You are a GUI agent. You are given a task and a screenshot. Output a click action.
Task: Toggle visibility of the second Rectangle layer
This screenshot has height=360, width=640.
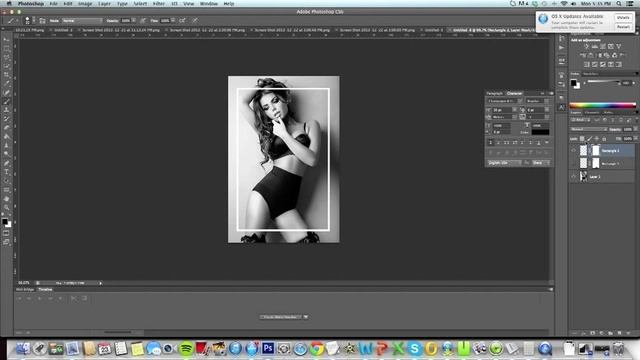tap(573, 163)
